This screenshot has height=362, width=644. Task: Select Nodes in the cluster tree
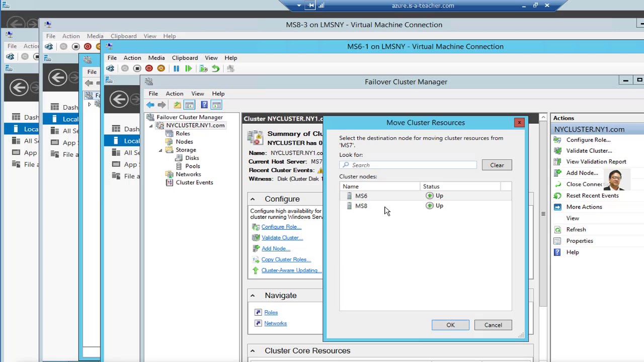[x=184, y=142]
